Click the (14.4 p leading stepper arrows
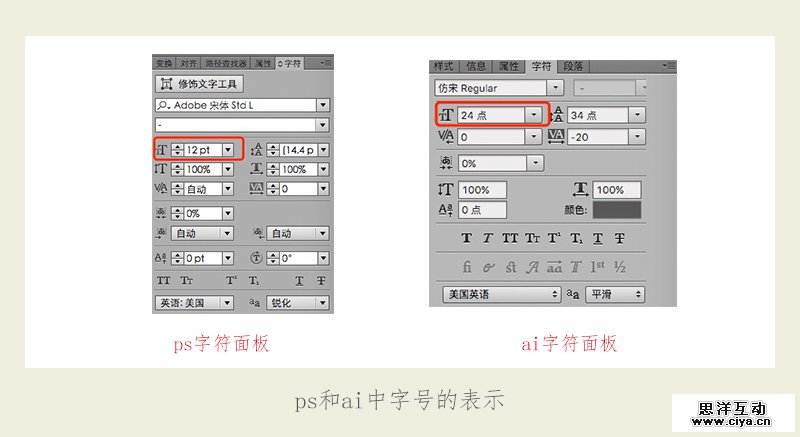 [x=273, y=150]
